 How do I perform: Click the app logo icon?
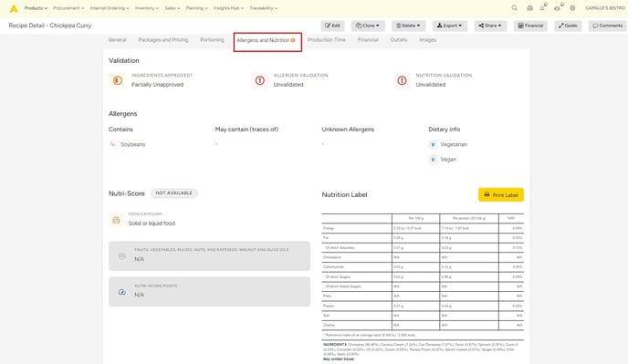coord(14,8)
